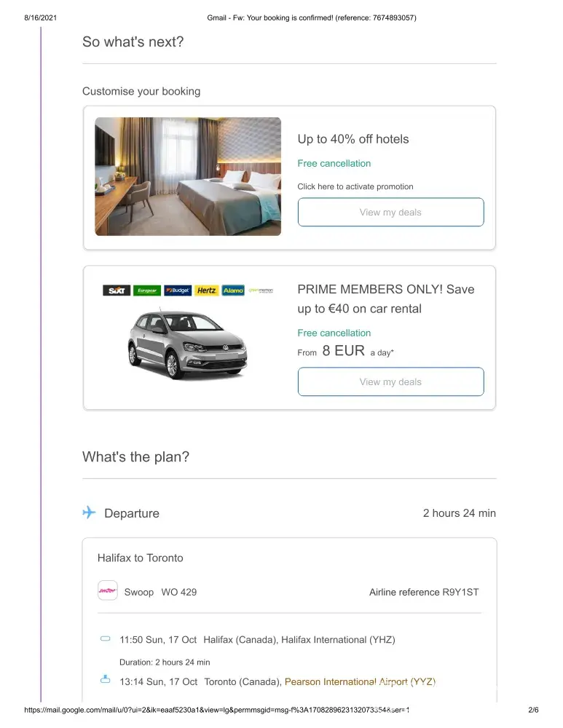
Task: Click the 'PRIME MEMBERS ONLY!' car rental heading
Action: (x=385, y=289)
